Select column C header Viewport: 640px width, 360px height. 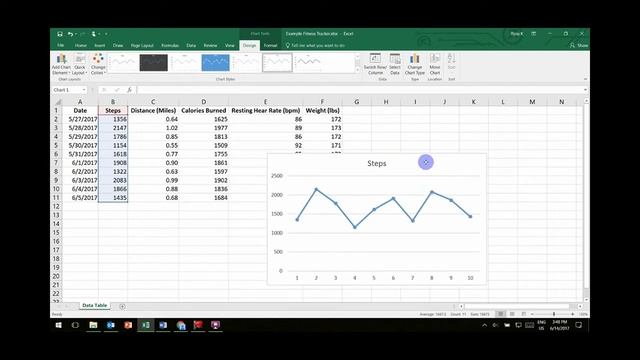(x=153, y=102)
